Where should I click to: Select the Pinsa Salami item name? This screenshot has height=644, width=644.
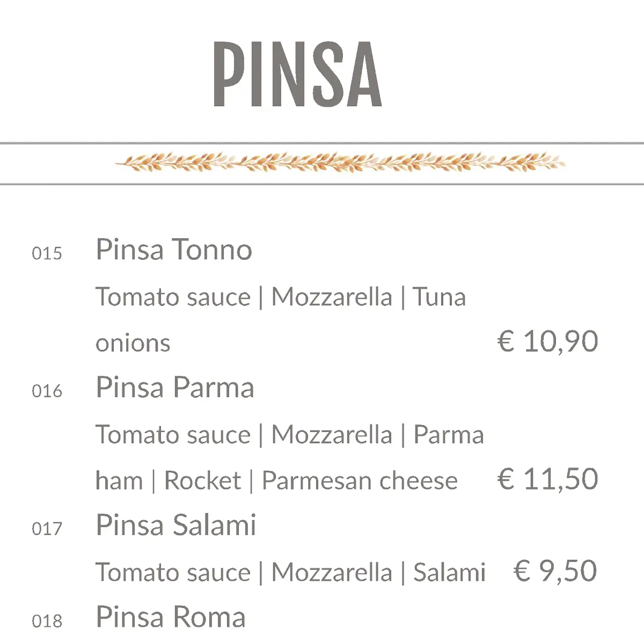(x=176, y=525)
